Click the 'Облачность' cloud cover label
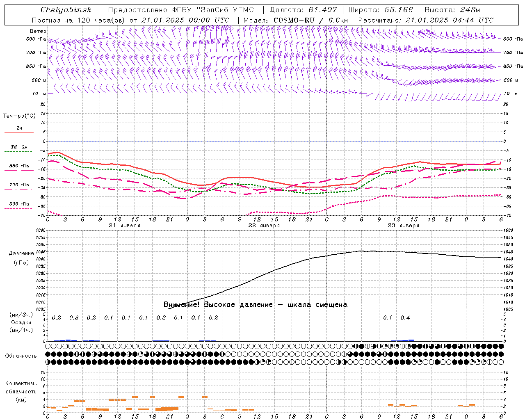 pos(21,356)
